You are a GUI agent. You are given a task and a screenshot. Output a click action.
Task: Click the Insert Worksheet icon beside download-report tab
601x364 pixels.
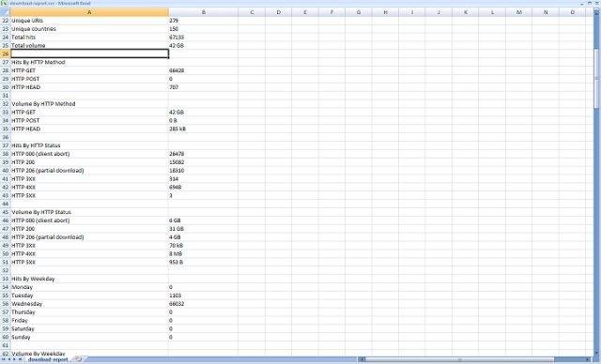pyautogui.click(x=78, y=359)
